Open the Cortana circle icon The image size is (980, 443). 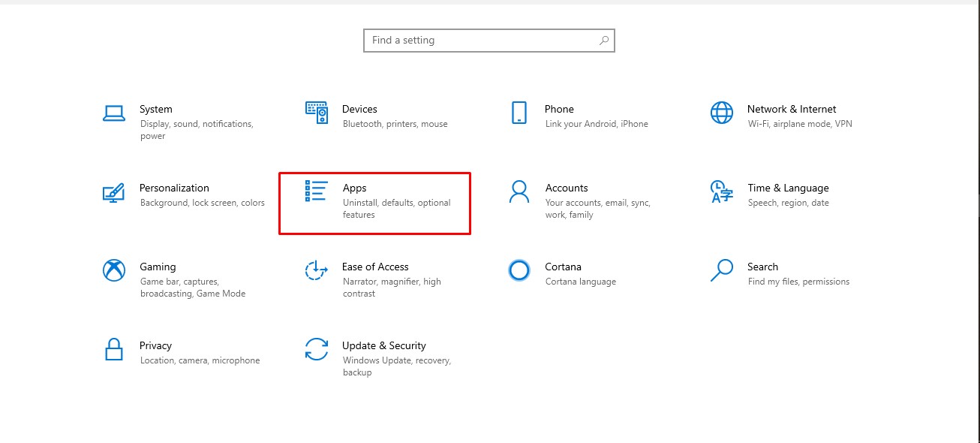(x=519, y=270)
